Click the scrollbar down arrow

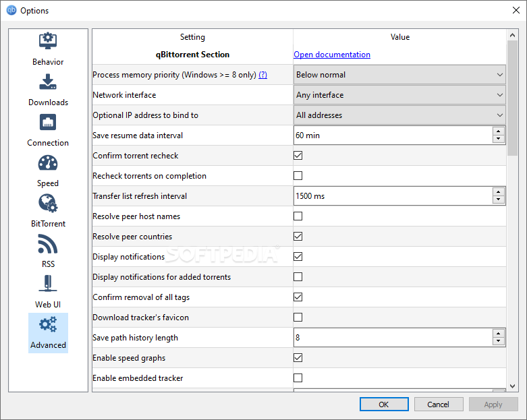tap(512, 386)
